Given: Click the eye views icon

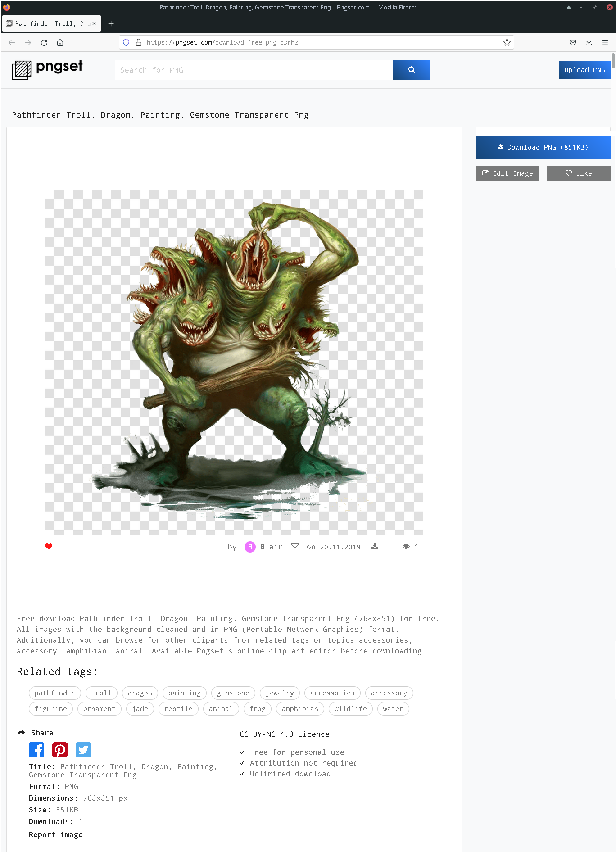Looking at the screenshot, I should 406,546.
